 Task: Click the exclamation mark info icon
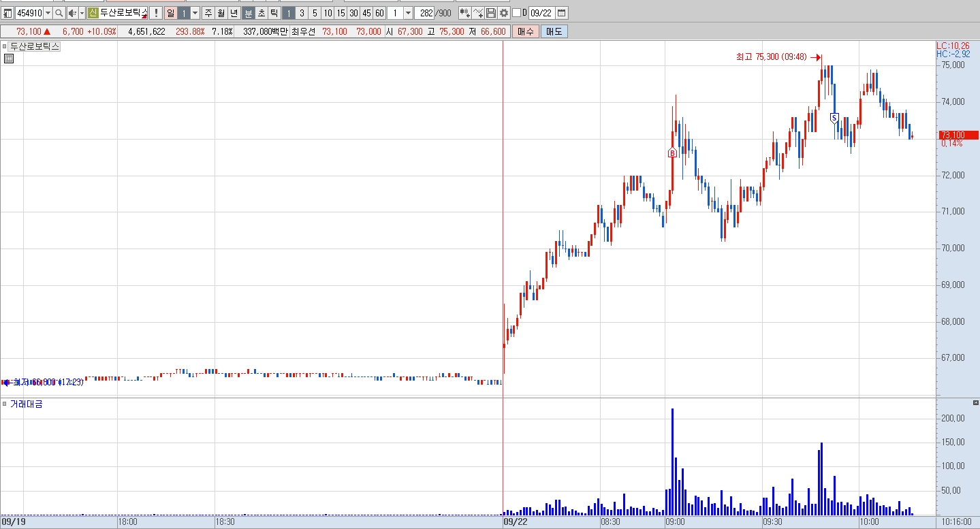[156, 13]
